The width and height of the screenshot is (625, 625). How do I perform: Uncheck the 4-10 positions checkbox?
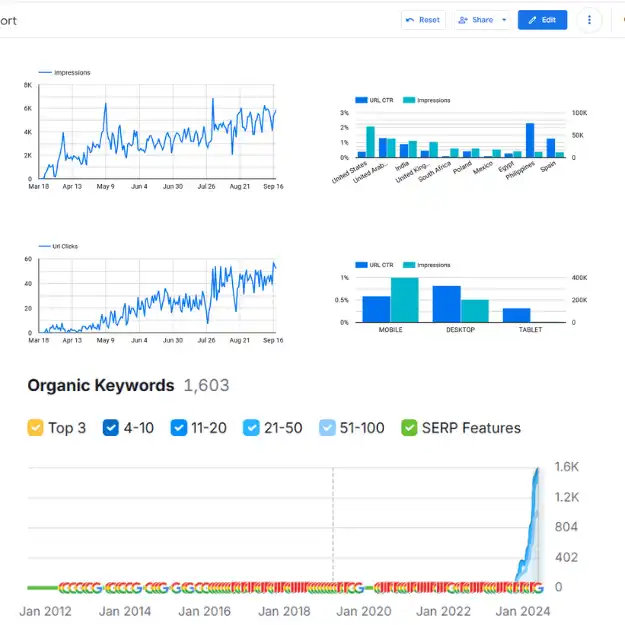[x=109, y=428]
